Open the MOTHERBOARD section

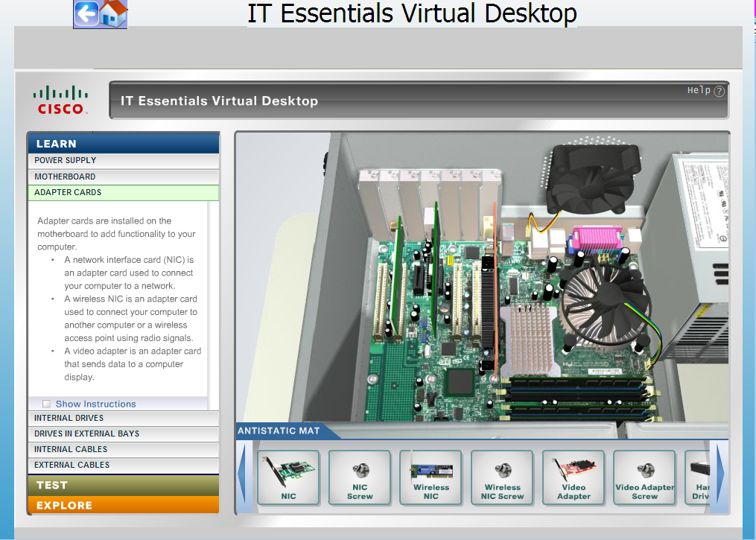click(x=124, y=177)
